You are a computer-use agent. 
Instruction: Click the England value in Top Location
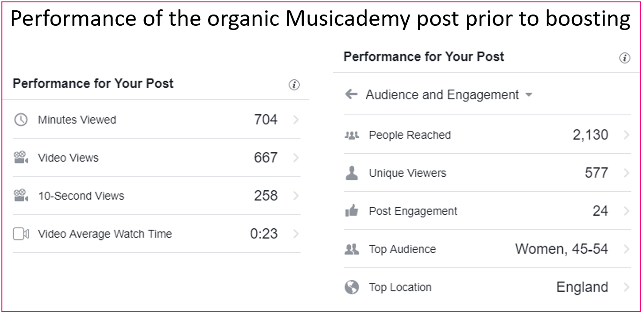(582, 287)
